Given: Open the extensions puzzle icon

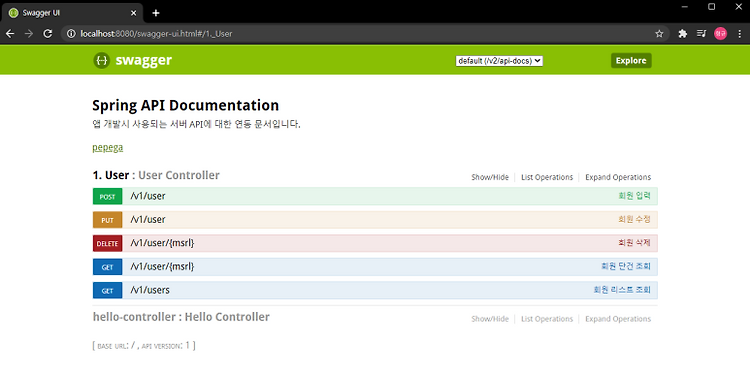Looking at the screenshot, I should 683,33.
